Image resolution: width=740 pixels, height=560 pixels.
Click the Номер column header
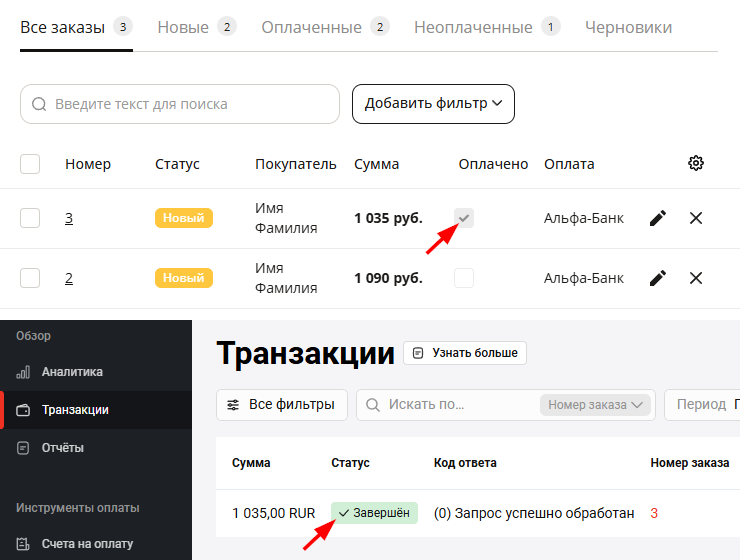[x=88, y=164]
